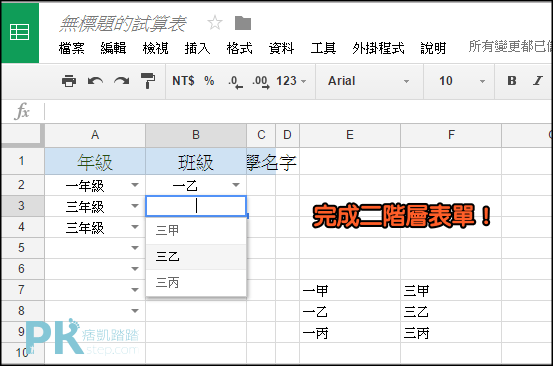Select column D header
This screenshot has width=553, height=366.
[287, 135]
